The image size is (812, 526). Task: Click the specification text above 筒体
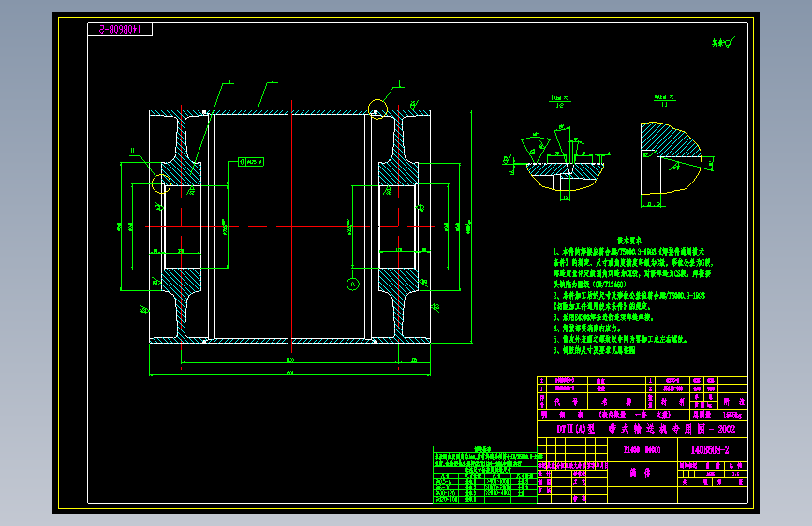pos(642,450)
